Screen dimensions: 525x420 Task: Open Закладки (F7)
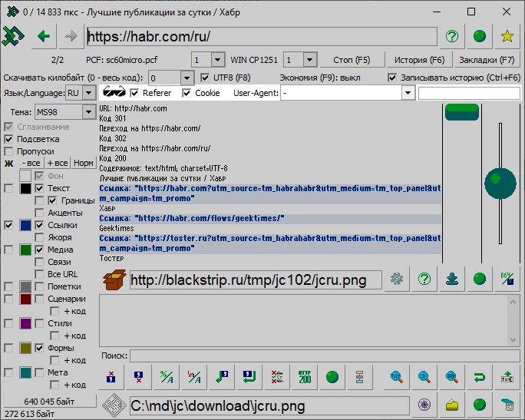pos(487,60)
